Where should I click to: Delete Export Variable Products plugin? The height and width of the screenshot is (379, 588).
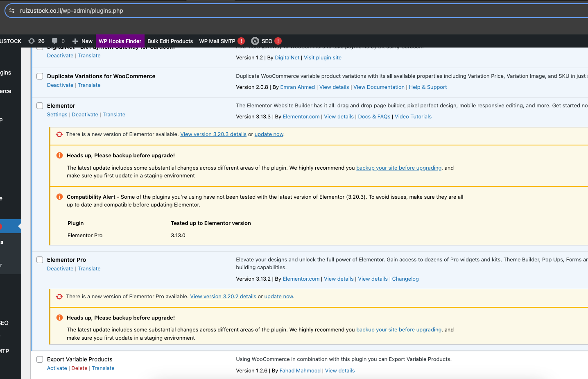(x=79, y=368)
